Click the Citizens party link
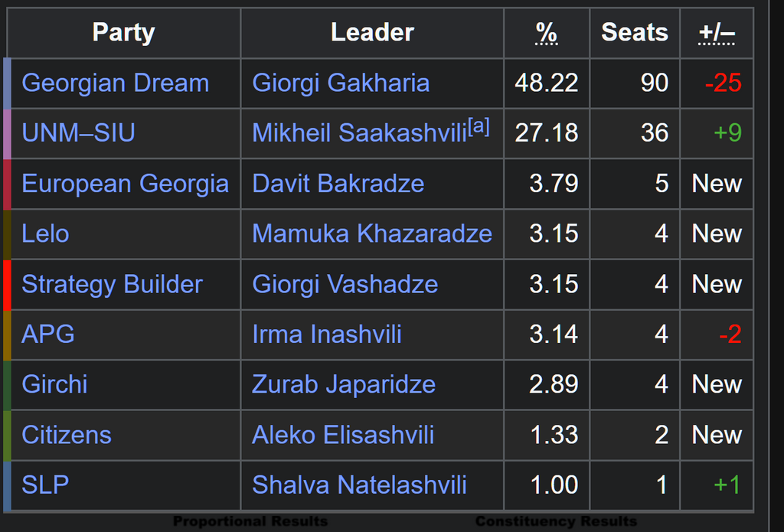Image resolution: width=784 pixels, height=532 pixels. tap(67, 435)
